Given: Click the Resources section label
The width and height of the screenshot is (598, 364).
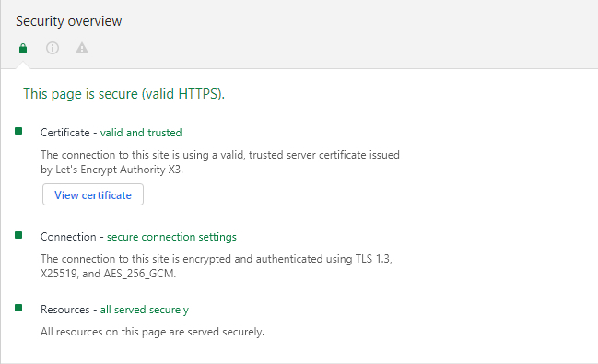Looking at the screenshot, I should [x=64, y=310].
